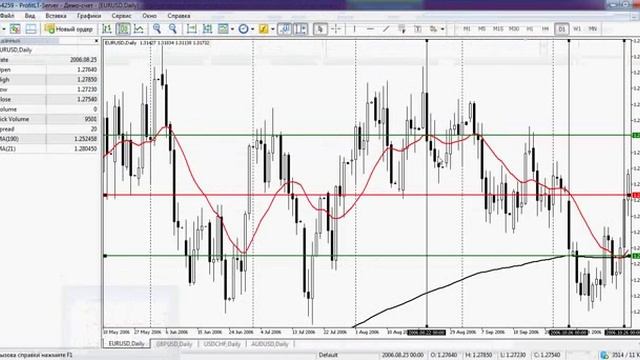640x360 pixels.
Task: Click the Spread value 20
Action: point(94,129)
